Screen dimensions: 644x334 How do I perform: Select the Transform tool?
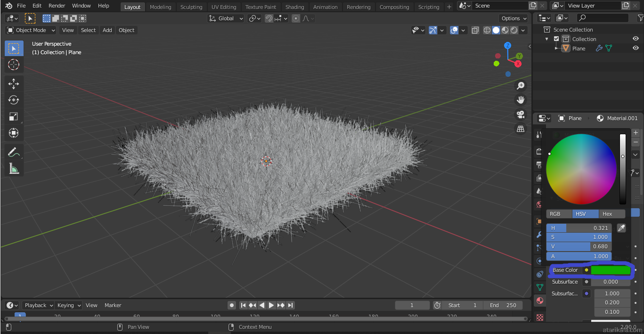(14, 133)
